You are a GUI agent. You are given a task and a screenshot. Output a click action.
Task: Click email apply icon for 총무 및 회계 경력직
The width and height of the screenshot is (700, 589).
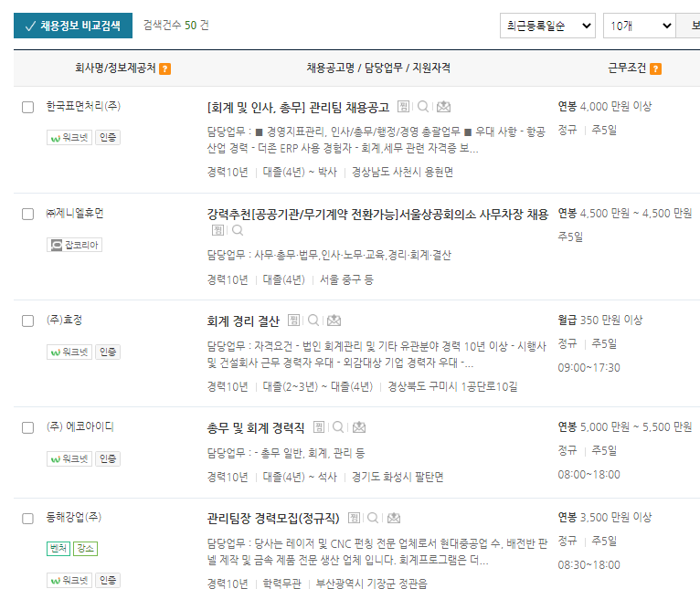(x=358, y=427)
